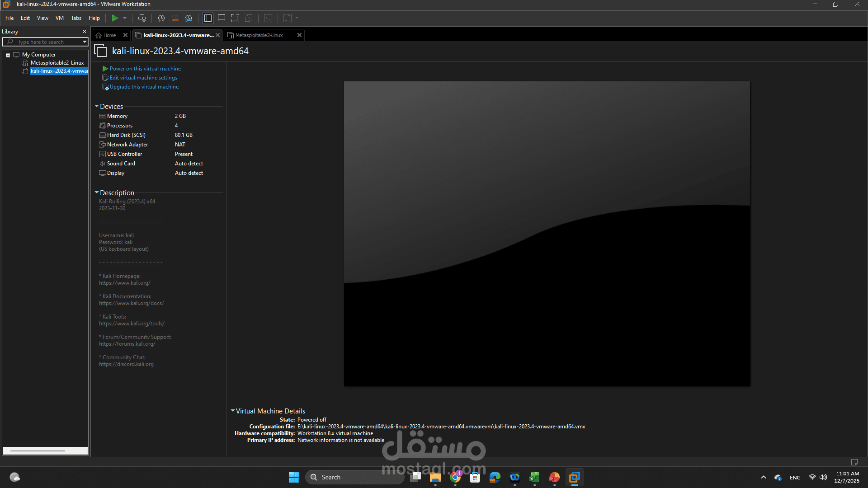Open File Explorer from the taskbar
The height and width of the screenshot is (488, 868).
[x=435, y=477]
